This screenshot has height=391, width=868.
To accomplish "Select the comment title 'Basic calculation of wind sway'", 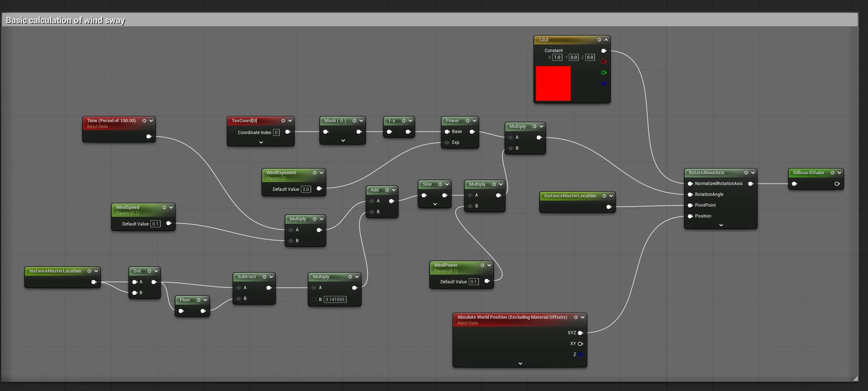I will [x=65, y=20].
